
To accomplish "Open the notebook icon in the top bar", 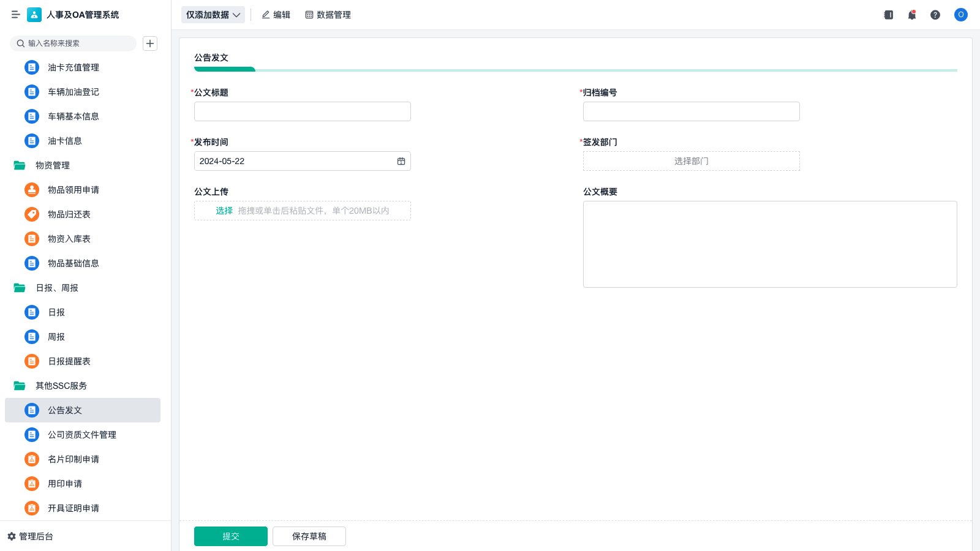I will [888, 15].
